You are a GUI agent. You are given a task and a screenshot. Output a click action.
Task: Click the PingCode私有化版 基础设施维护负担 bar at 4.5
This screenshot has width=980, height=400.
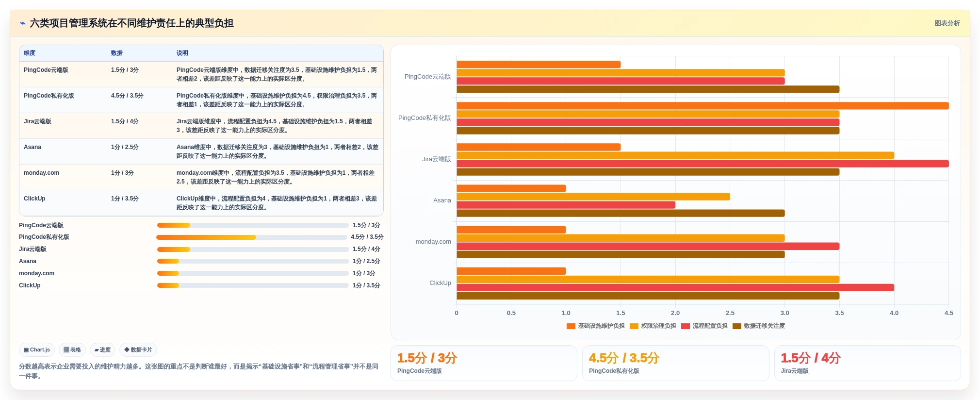tap(702, 106)
